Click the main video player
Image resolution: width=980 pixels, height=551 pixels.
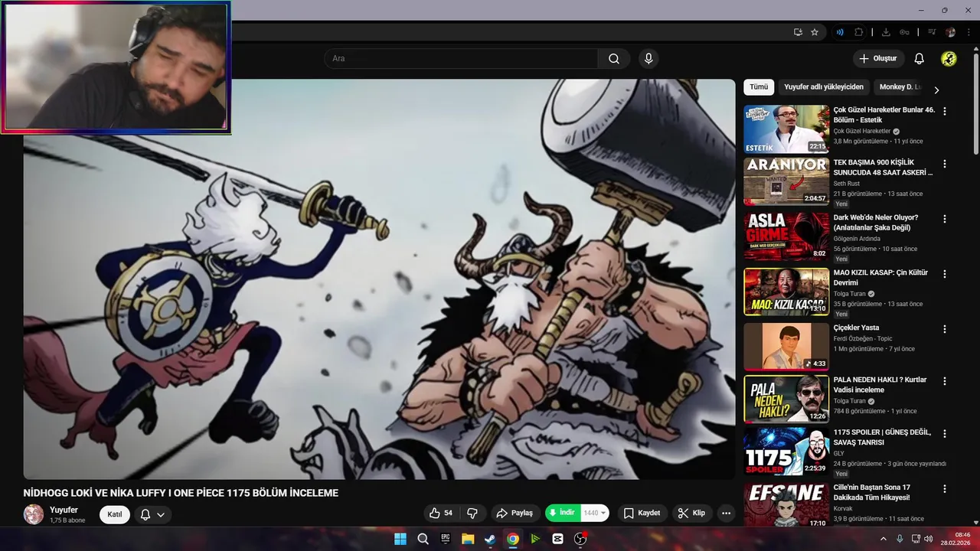(379, 279)
